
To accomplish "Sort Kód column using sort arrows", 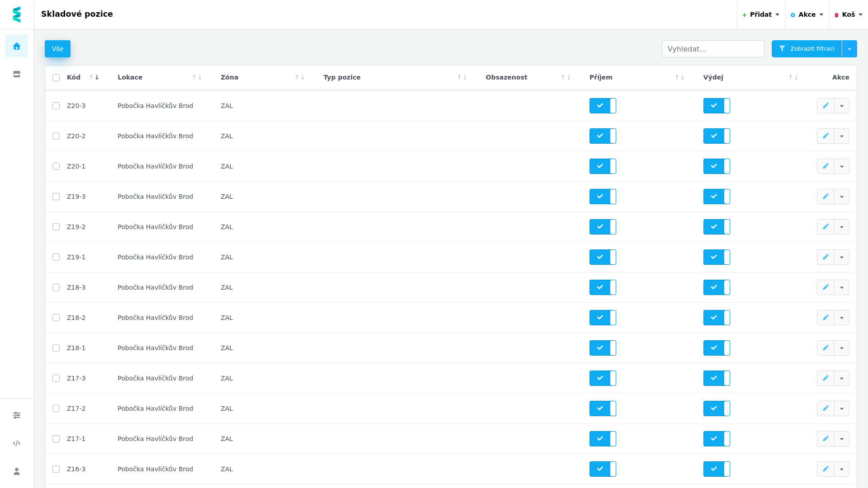I will (x=94, y=77).
